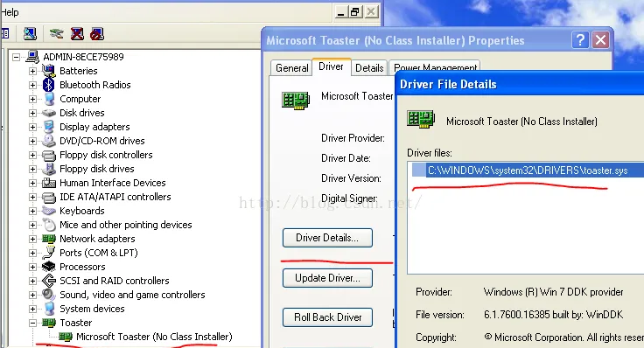Open the Details tab
The image size is (644, 348).
tap(369, 68)
